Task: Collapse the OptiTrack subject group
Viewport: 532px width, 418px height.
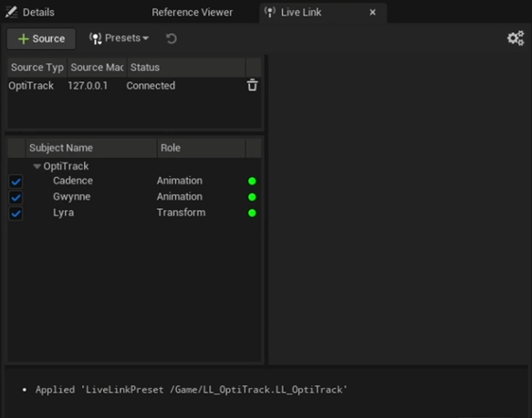Action: [37, 166]
